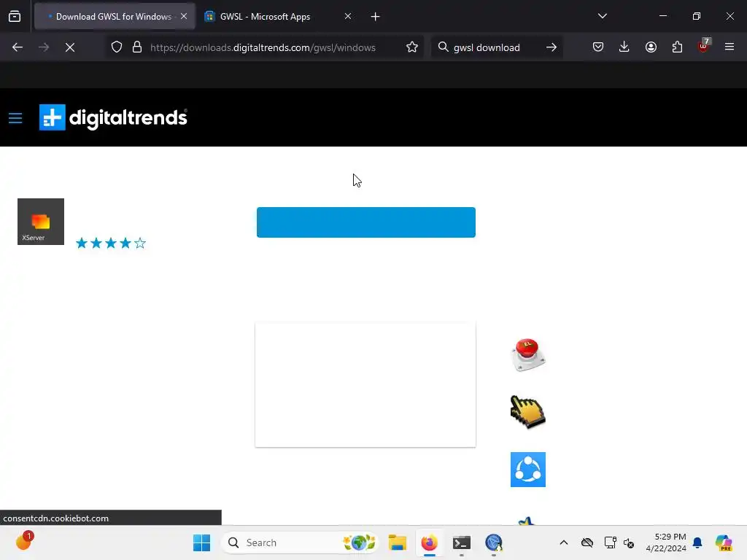747x560 pixels.
Task: Open the blue SHAREit app icon
Action: 528,470
